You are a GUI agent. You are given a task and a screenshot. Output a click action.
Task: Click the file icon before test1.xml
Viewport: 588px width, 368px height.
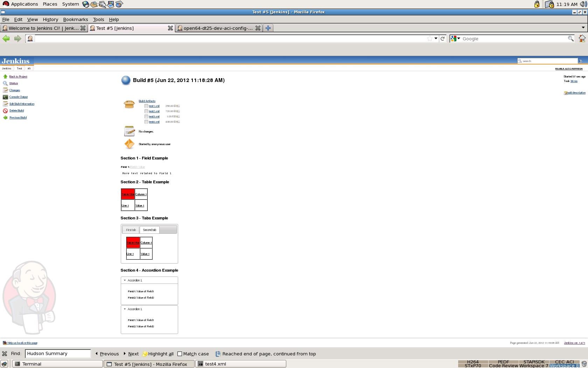click(146, 106)
